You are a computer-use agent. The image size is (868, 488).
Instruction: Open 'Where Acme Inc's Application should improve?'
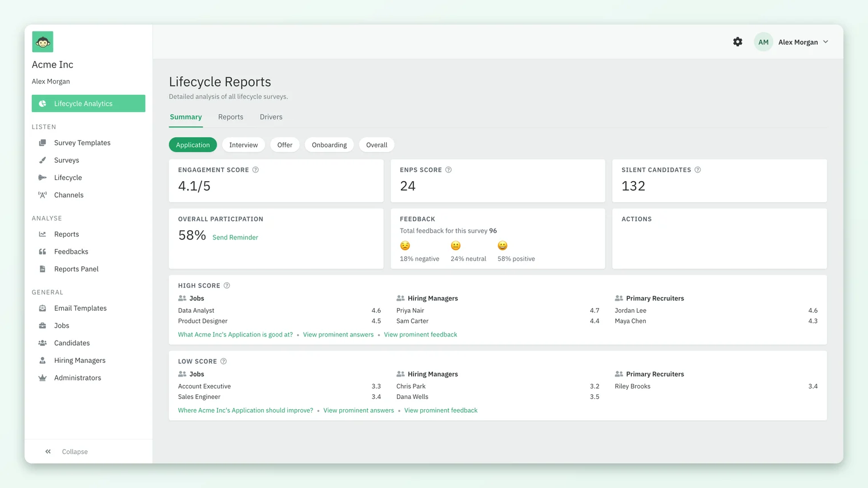246,410
